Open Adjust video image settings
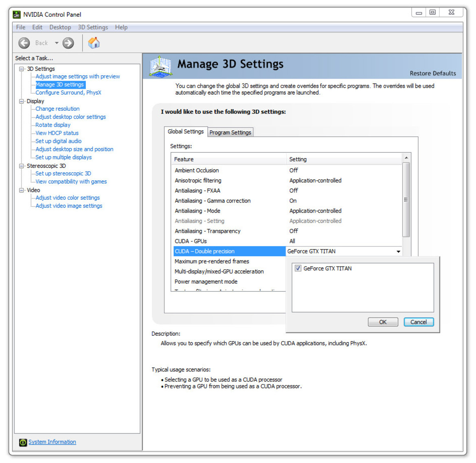Image resolution: width=476 pixels, height=463 pixels. click(x=69, y=206)
